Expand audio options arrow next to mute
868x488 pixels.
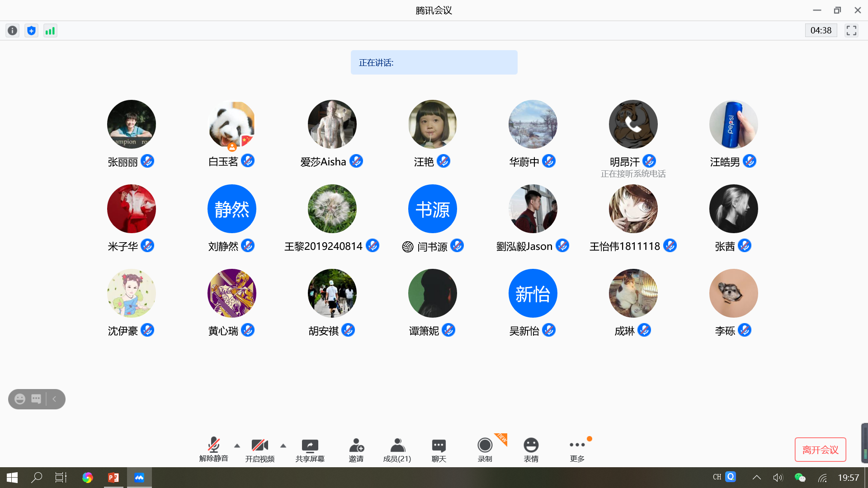[x=237, y=446]
